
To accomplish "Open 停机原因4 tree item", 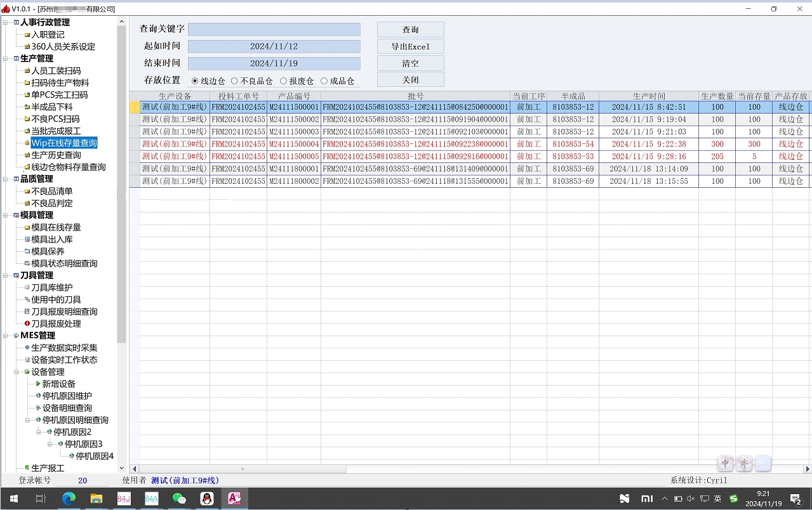I will (95, 457).
